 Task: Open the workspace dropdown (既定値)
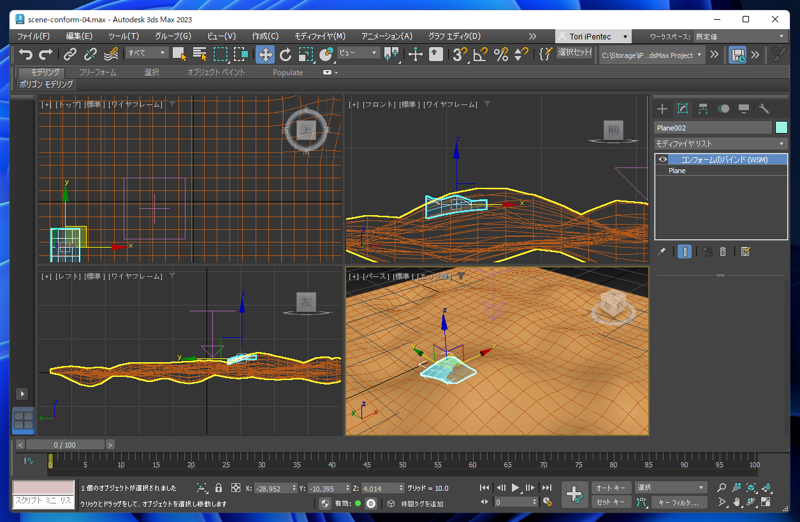pyautogui.click(x=739, y=36)
